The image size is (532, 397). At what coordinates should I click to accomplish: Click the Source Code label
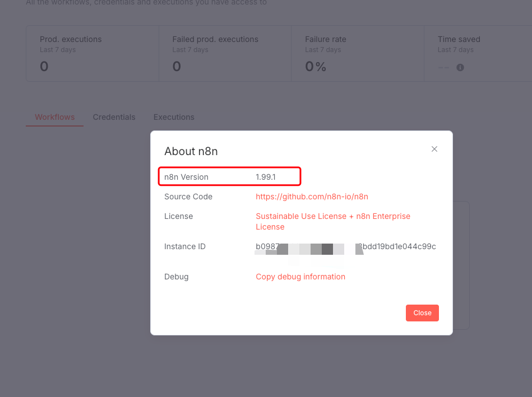188,197
